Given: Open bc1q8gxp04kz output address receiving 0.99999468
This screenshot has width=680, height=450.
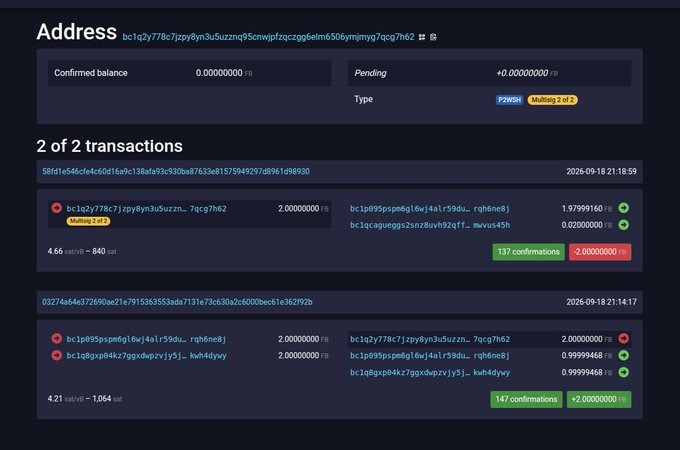Looking at the screenshot, I should point(430,372).
